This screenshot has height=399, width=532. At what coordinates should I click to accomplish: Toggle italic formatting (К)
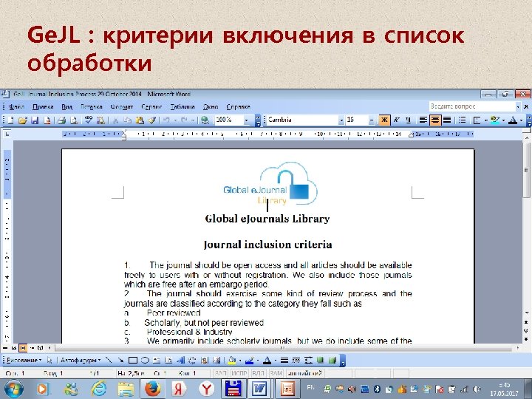point(396,120)
